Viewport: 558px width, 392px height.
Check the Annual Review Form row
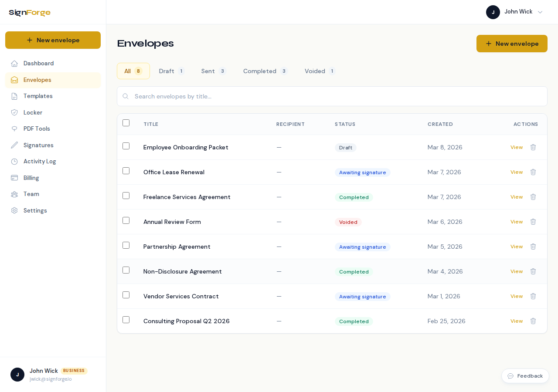pyautogui.click(x=126, y=220)
